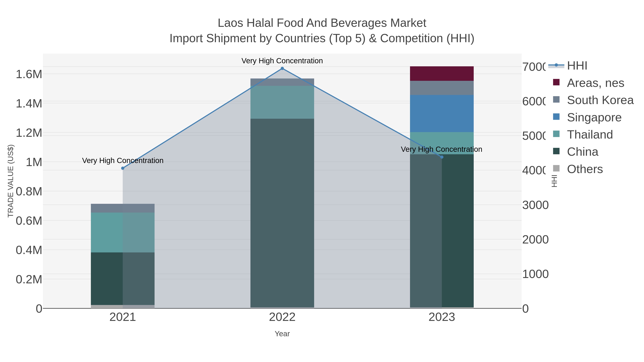644x362 pixels.
Task: Click the 1000 HHI axis tick label
Action: [535, 274]
